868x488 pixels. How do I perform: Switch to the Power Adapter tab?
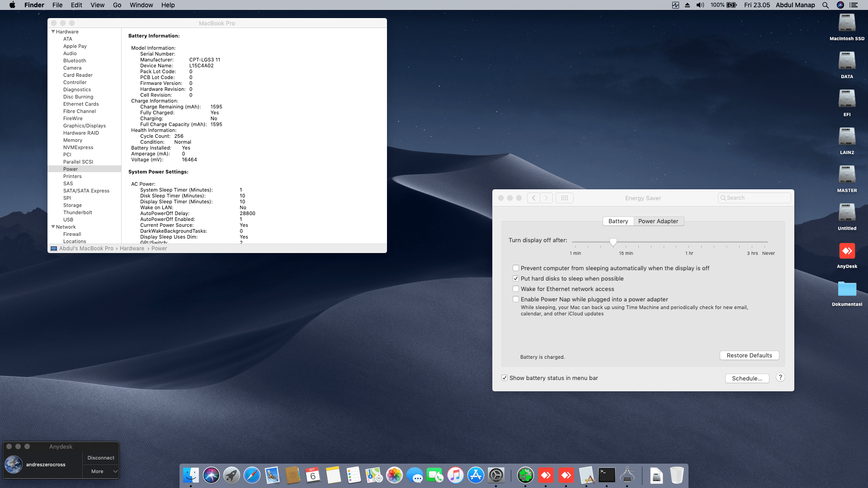[x=658, y=221]
